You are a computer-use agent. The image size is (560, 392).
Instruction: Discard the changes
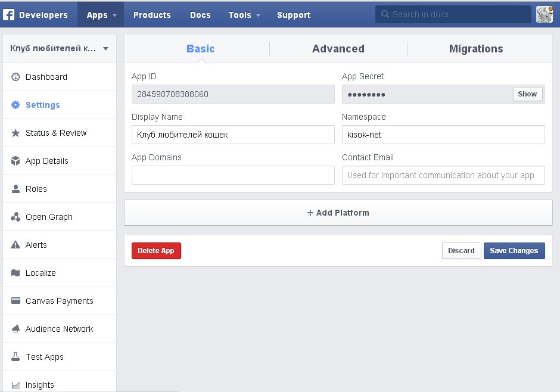pyautogui.click(x=462, y=251)
